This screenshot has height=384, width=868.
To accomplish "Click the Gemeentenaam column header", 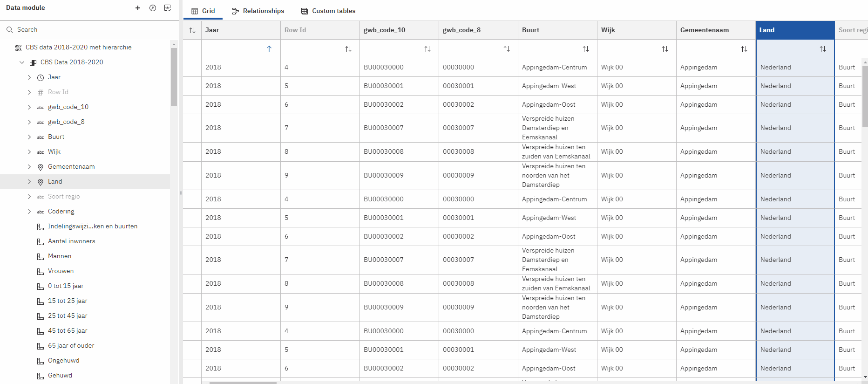I will click(704, 30).
